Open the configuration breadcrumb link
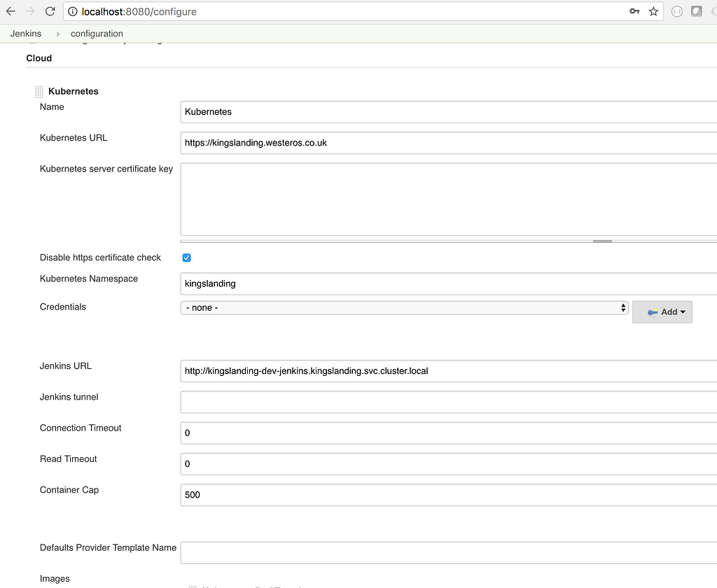Screen dimensions: 717x588 pos(97,34)
